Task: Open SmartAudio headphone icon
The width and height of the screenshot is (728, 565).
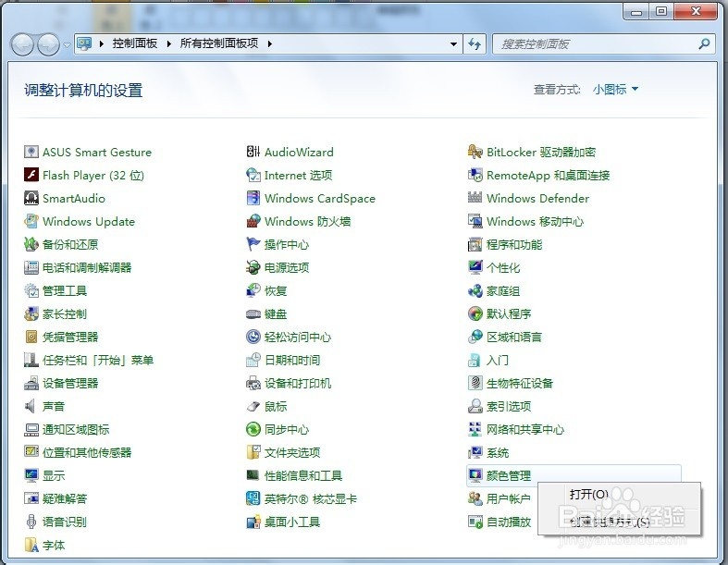Action: pos(31,198)
